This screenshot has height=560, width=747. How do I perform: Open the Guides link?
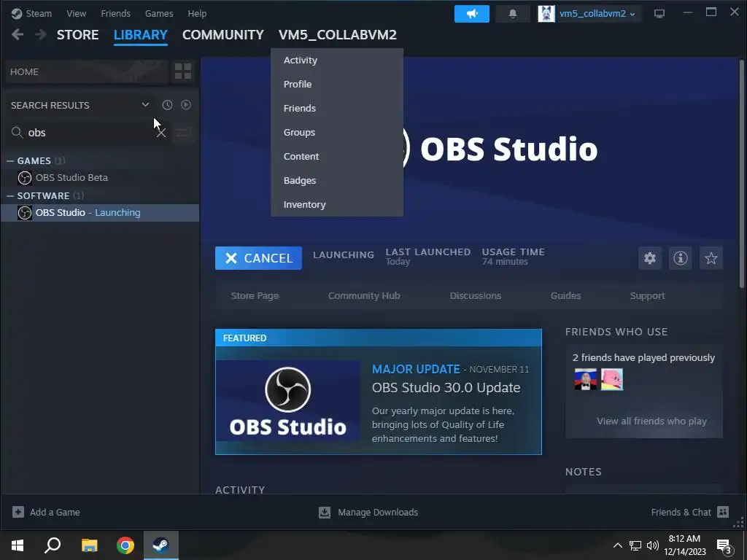click(565, 296)
